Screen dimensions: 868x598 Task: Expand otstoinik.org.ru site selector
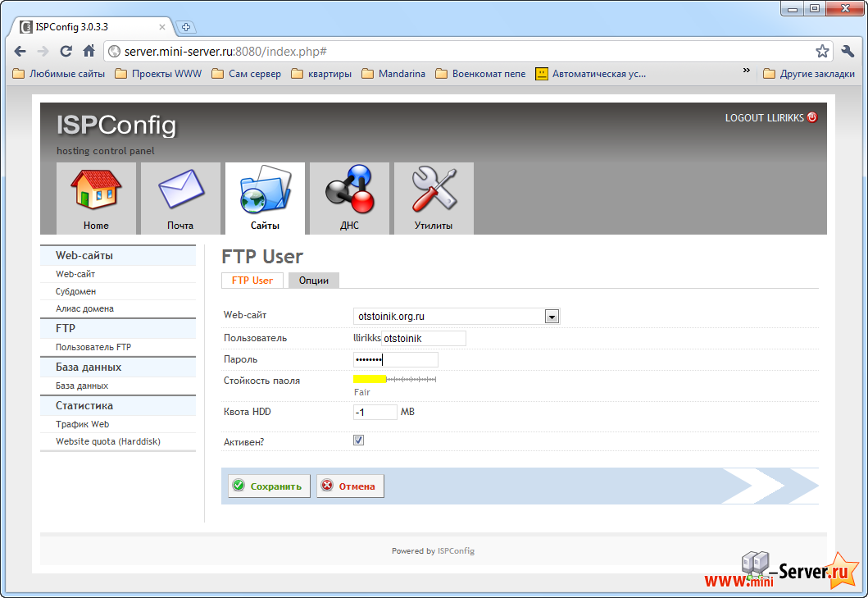point(552,316)
